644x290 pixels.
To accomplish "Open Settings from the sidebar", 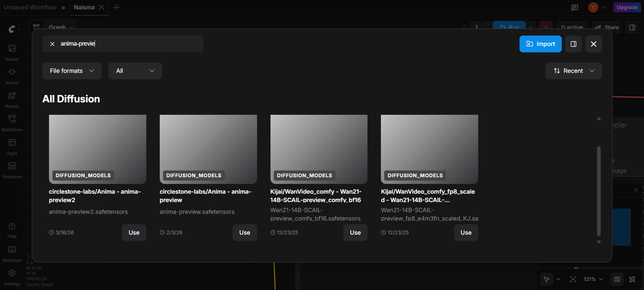I will 12,278.
